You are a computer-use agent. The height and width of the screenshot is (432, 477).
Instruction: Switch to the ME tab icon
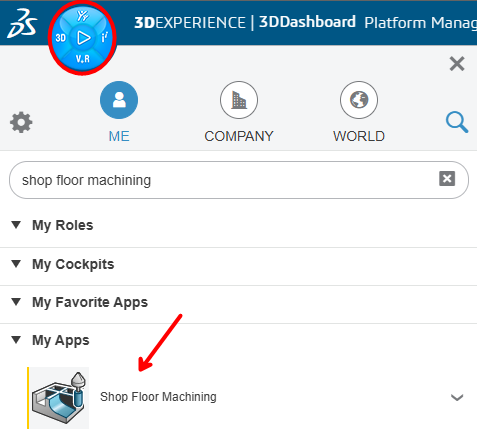(119, 100)
